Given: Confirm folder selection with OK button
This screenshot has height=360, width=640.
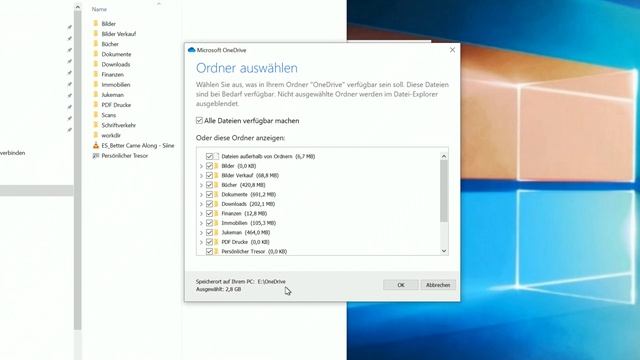Looking at the screenshot, I should point(401,285).
